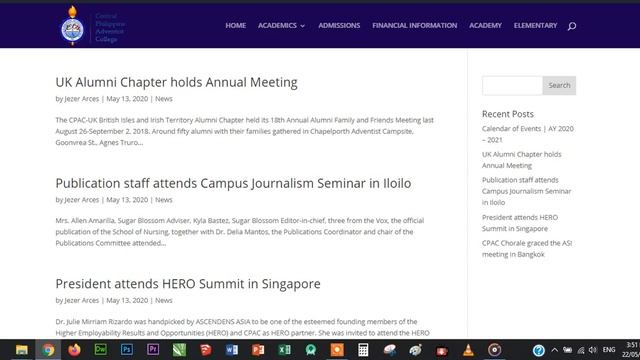Launch Firefox from the taskbar
This screenshot has height=360, width=640.
[x=74, y=350]
